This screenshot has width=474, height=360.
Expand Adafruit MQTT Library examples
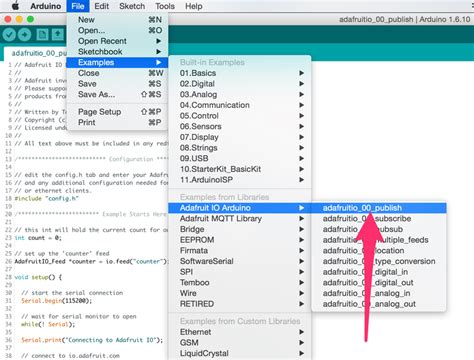coord(240,218)
